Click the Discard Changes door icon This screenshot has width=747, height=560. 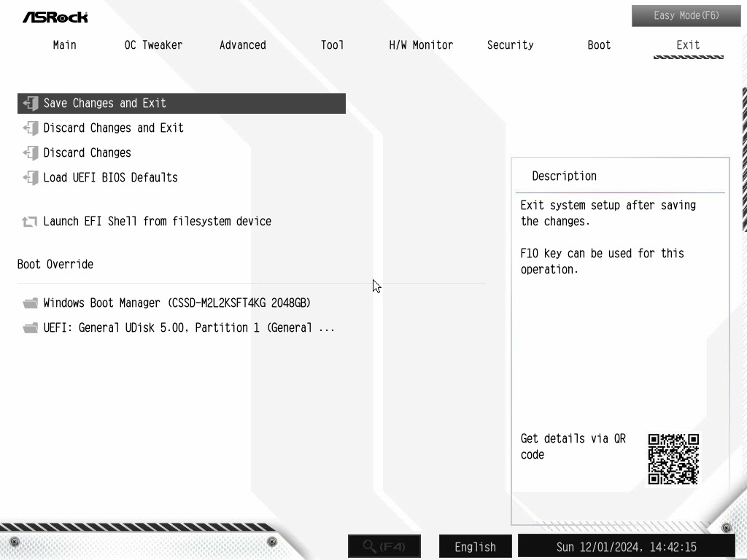[x=31, y=153]
